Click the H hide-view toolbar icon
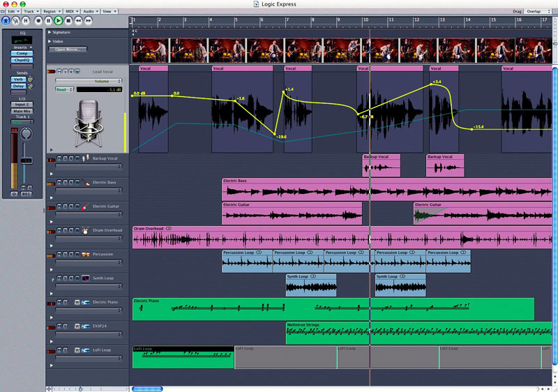This screenshot has height=392, width=558. [x=26, y=21]
